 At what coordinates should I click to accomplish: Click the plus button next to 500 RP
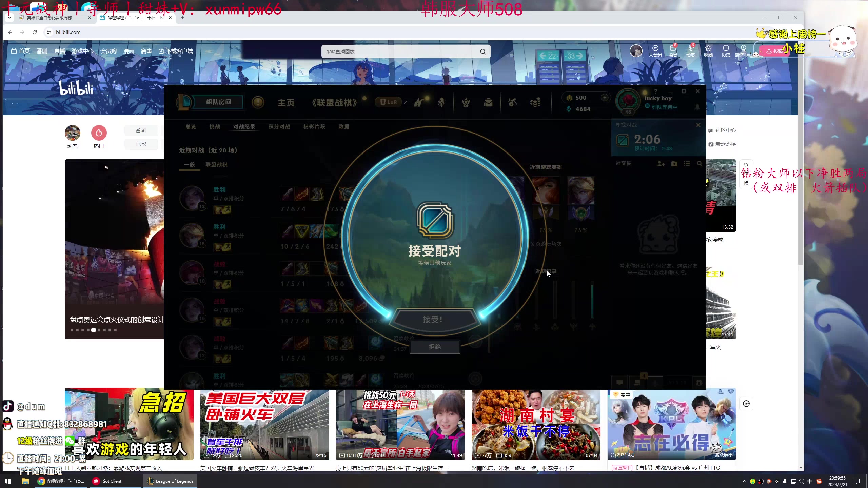point(605,98)
